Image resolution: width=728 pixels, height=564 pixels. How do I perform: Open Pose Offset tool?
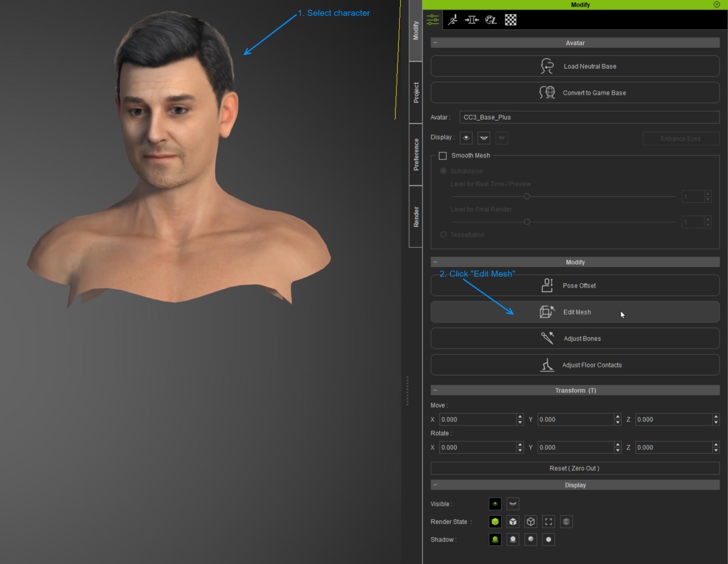(575, 286)
